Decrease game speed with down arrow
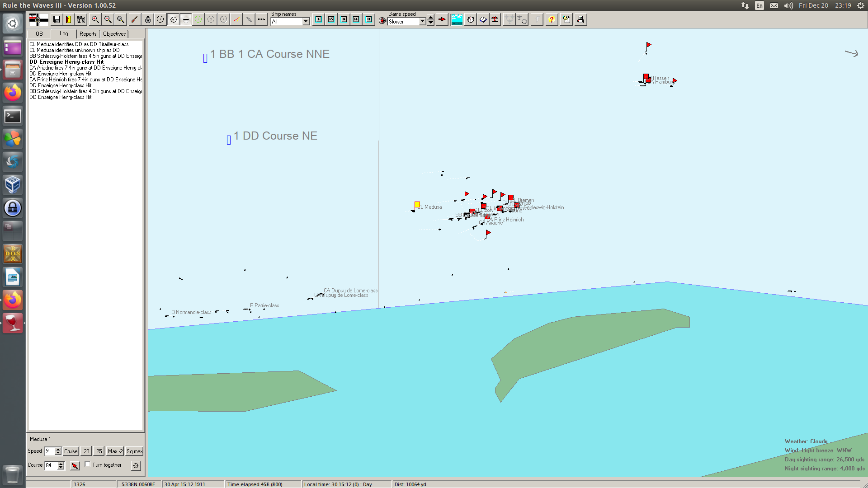 click(431, 23)
